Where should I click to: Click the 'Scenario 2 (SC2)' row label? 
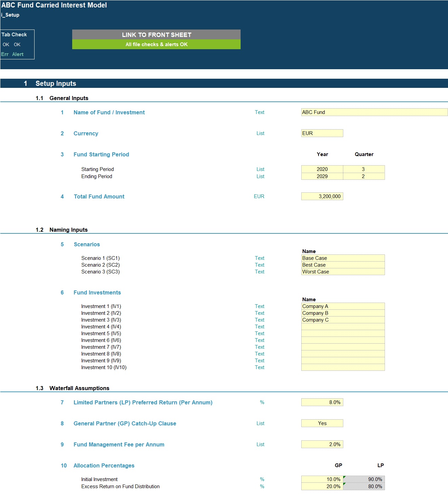(100, 265)
